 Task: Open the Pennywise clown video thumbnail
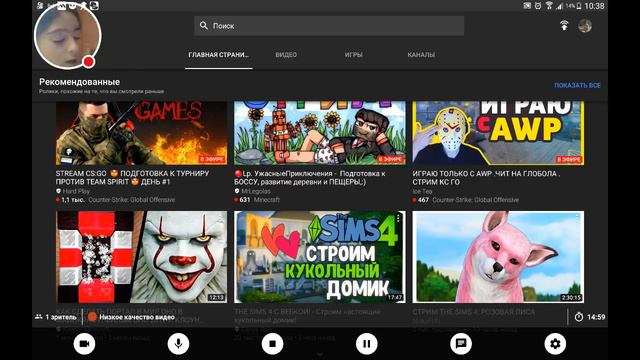click(x=142, y=257)
